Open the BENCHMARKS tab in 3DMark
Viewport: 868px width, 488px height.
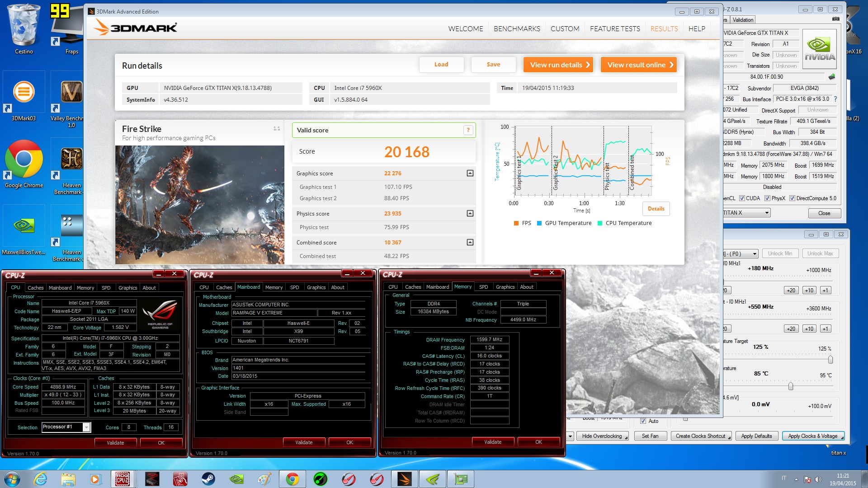tap(517, 29)
